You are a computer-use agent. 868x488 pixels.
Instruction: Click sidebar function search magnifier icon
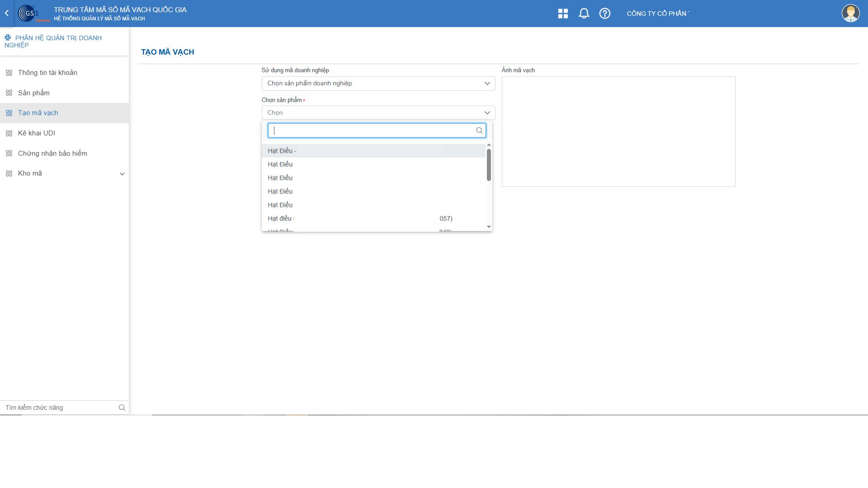coord(122,408)
